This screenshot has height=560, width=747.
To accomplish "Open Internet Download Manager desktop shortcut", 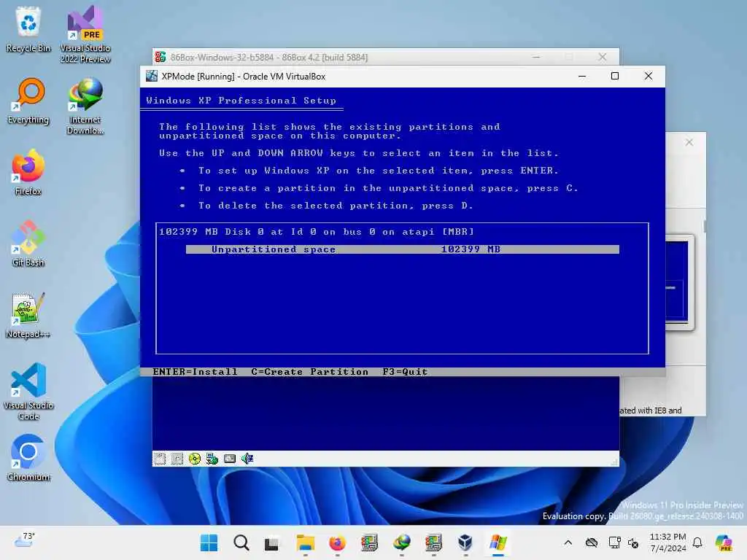I will click(85, 106).
